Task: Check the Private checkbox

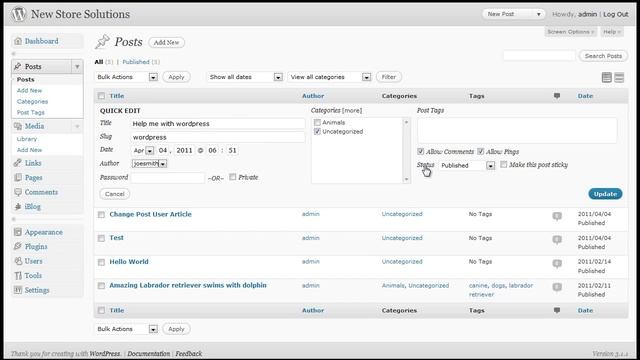Action: click(x=233, y=177)
